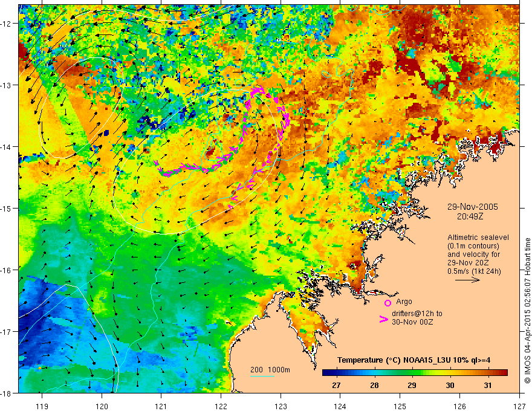The width and height of the screenshot is (532, 411).
Task: Click the longitude axis label 126
Action: pos(459,406)
